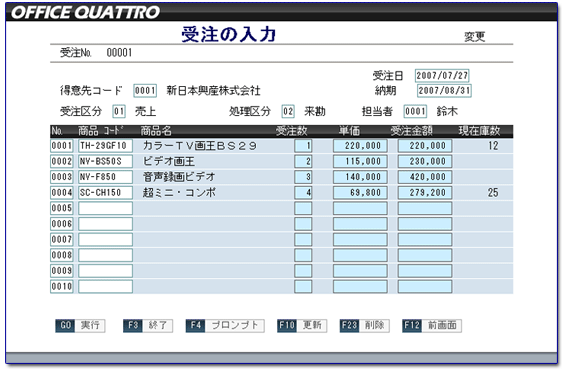Click empty unit price field in row 0006
The image size is (564, 369).
(x=360, y=224)
